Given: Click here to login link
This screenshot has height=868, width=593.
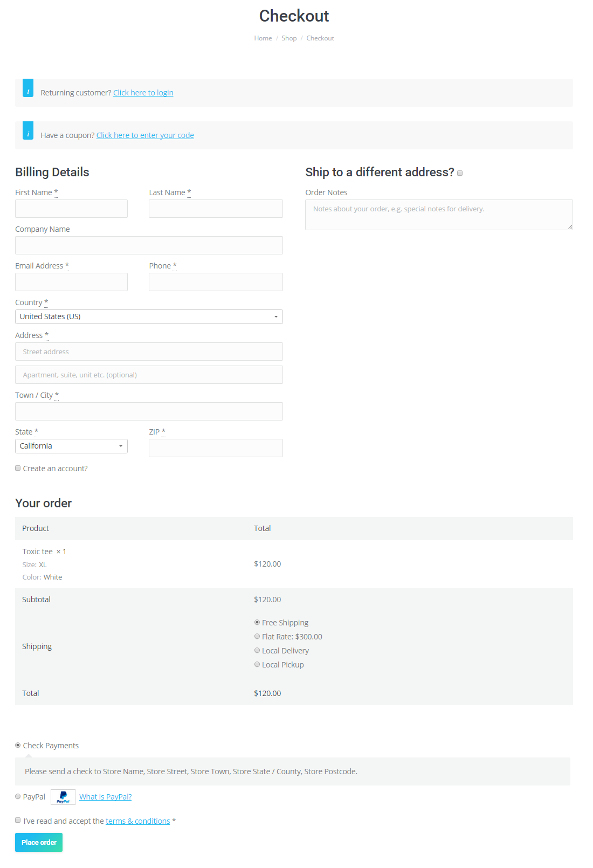Looking at the screenshot, I should pyautogui.click(x=143, y=93).
